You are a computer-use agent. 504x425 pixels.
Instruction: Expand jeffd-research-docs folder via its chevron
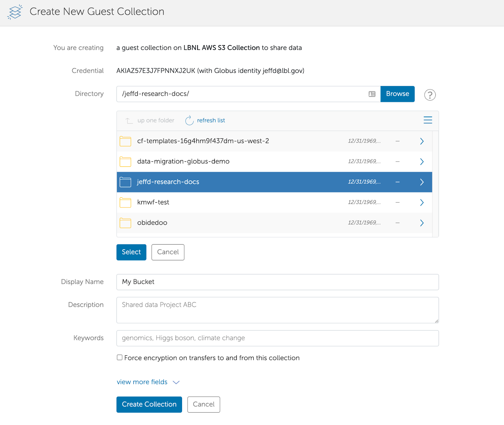coord(422,182)
